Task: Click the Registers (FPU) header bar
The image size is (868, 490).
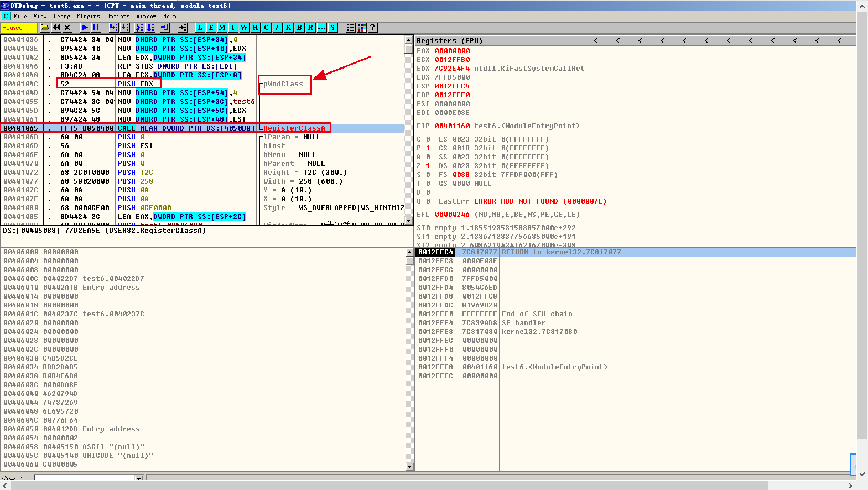Action: pyautogui.click(x=635, y=40)
